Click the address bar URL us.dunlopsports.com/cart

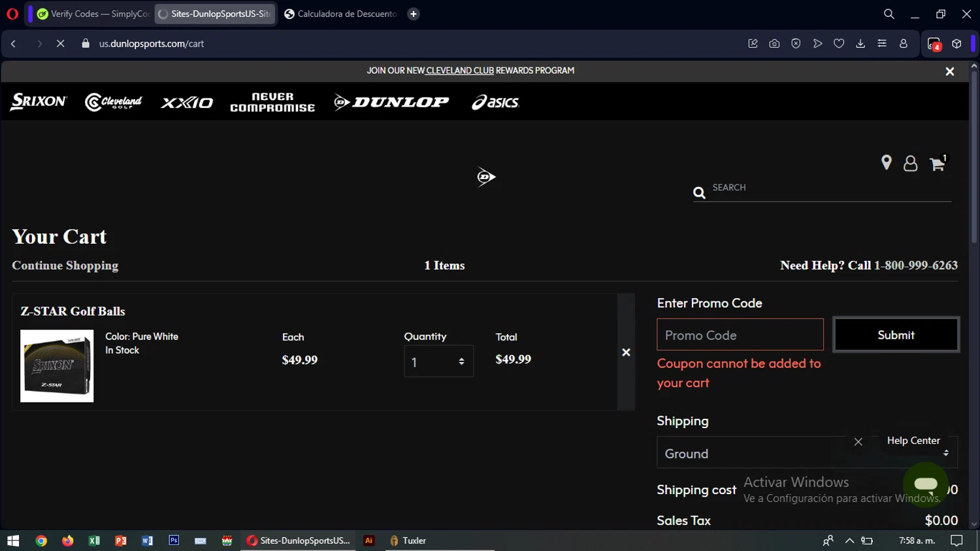coord(152,44)
